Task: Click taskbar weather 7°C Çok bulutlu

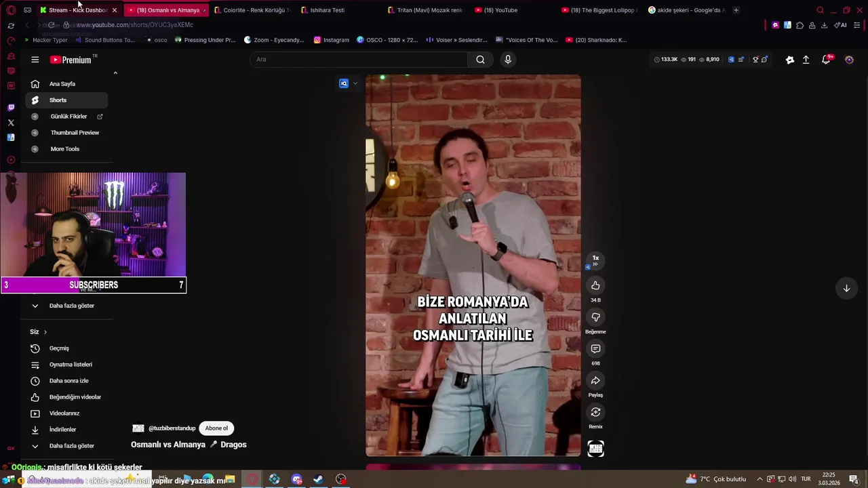Action: tap(716, 479)
